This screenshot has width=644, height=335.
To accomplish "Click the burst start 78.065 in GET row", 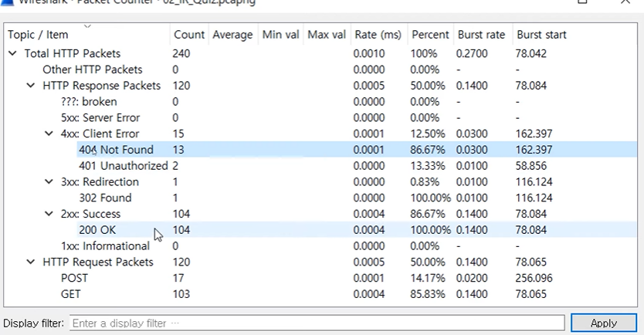I will [531, 294].
